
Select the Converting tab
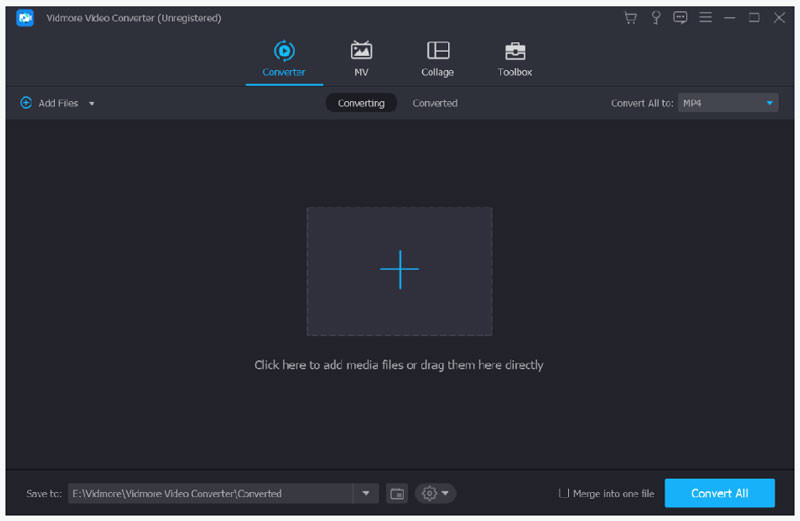[361, 103]
